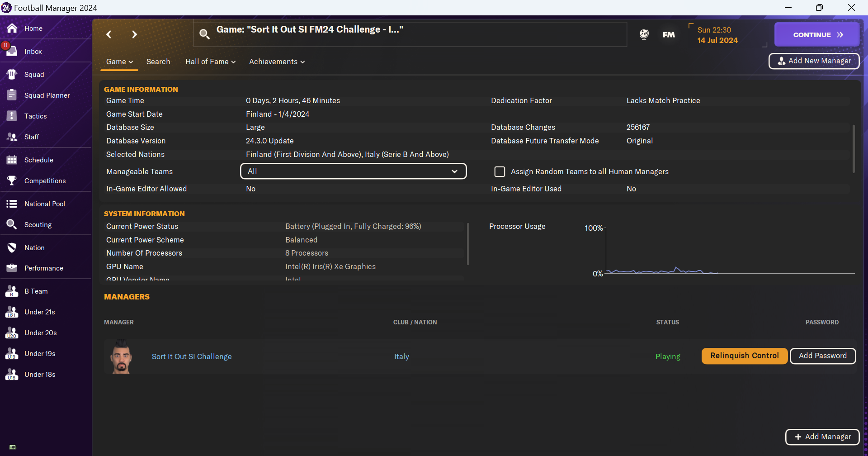The height and width of the screenshot is (456, 868).
Task: Click the System Information scrollbar
Action: point(468,244)
